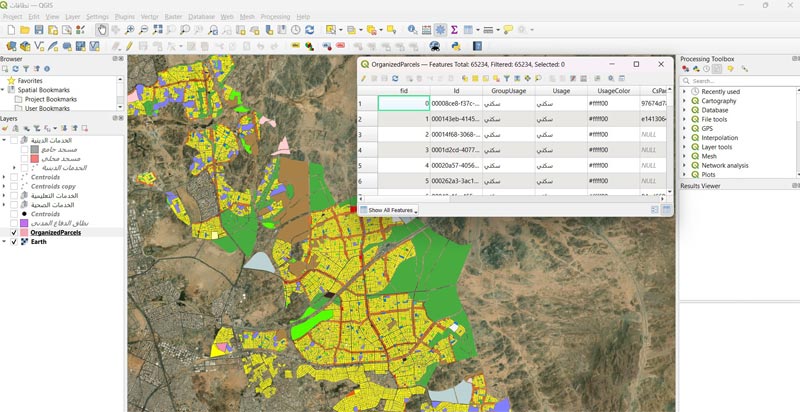Open a project via the folder icon
This screenshot has height=412, width=800.
click(x=24, y=30)
